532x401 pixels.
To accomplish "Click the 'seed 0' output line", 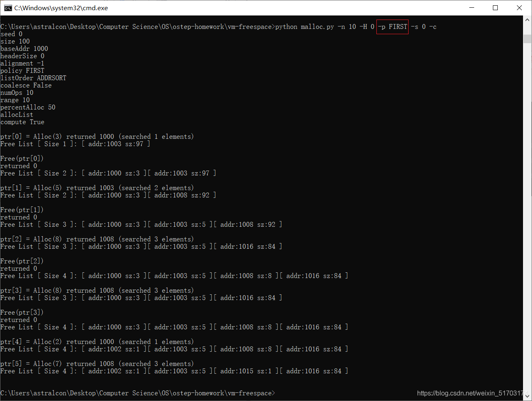I will click(x=11, y=34).
